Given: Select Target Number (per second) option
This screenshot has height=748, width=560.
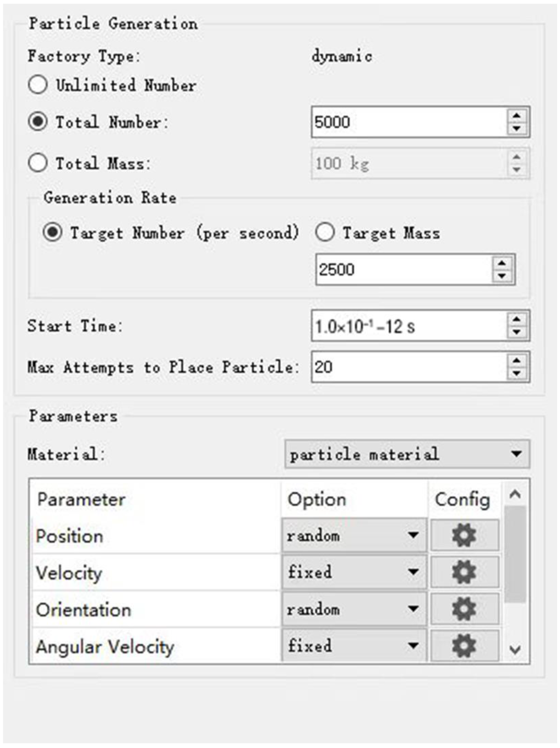Looking at the screenshot, I should (52, 233).
